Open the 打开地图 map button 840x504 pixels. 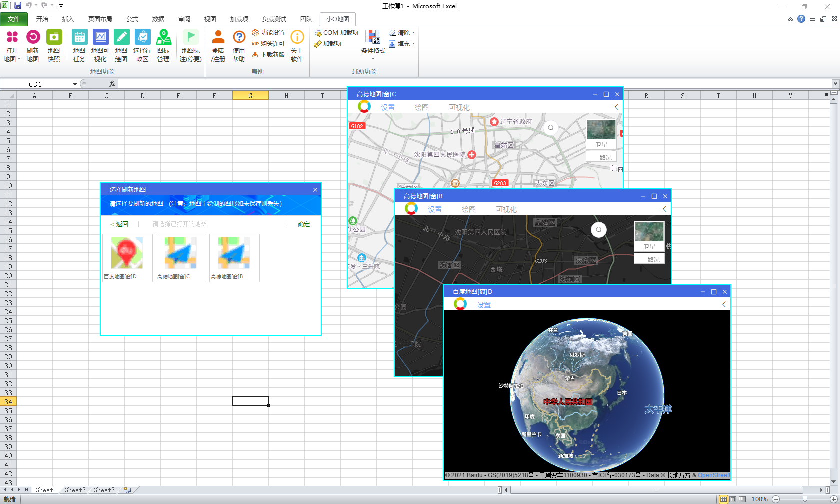[x=12, y=46]
